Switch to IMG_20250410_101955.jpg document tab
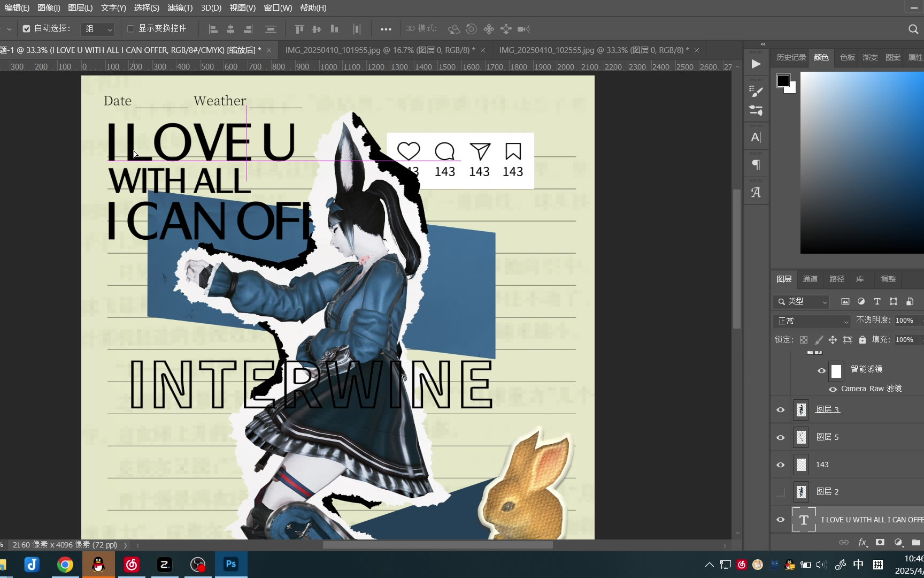This screenshot has height=578, width=924. pyautogui.click(x=380, y=50)
